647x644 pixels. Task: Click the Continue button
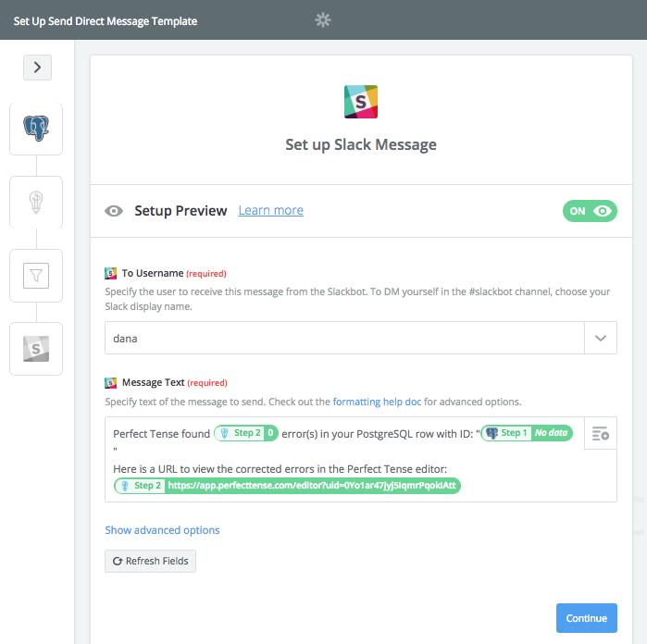point(586,618)
